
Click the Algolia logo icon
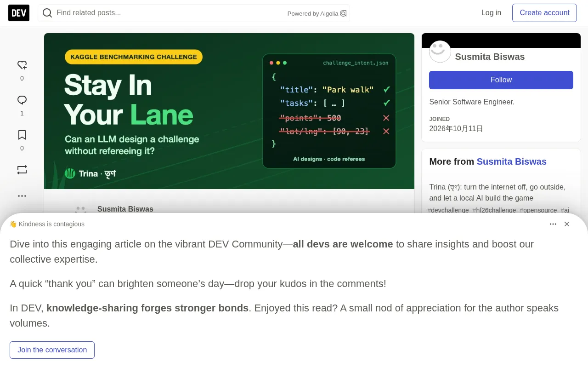[x=343, y=13]
